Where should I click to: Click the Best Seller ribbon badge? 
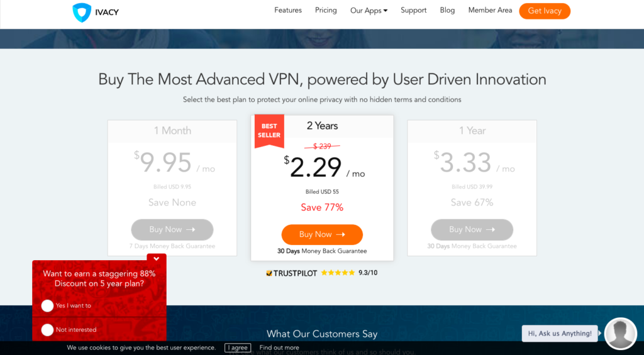click(269, 131)
